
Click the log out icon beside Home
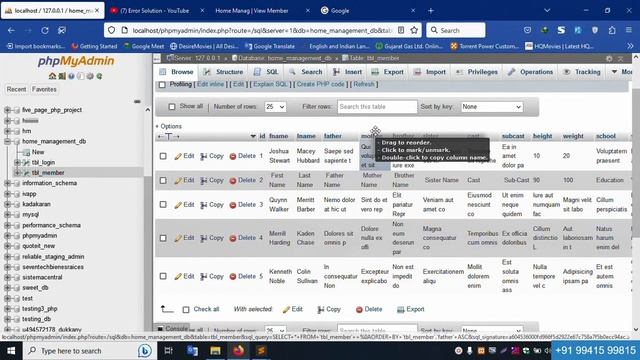tap(62, 76)
